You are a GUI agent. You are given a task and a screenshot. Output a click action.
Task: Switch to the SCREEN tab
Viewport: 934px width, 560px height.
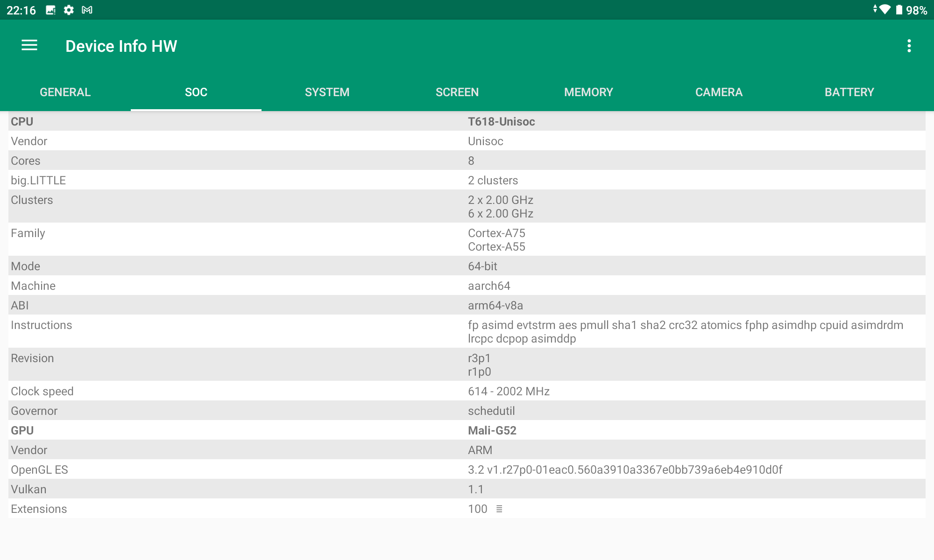[x=457, y=92]
